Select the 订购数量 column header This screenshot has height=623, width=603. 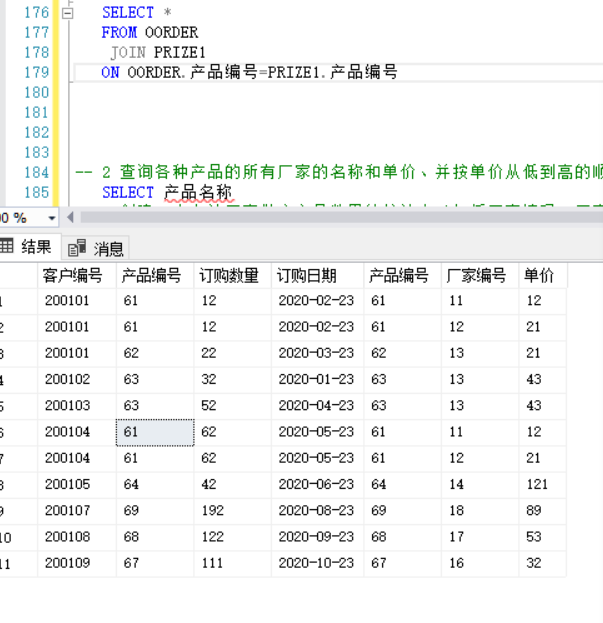coord(233,275)
